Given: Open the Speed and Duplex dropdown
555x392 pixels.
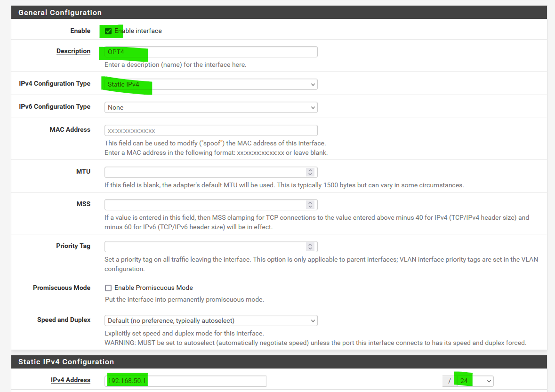Looking at the screenshot, I should (211, 320).
